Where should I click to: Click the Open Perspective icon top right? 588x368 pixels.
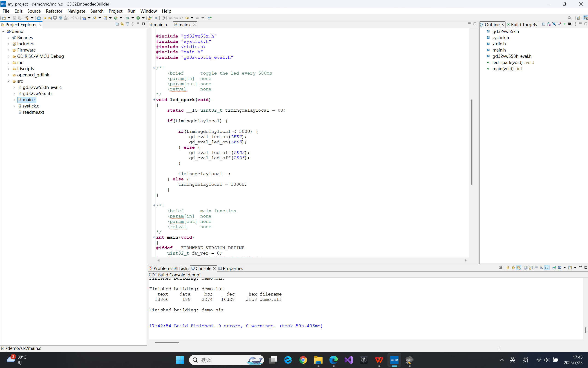(578, 18)
